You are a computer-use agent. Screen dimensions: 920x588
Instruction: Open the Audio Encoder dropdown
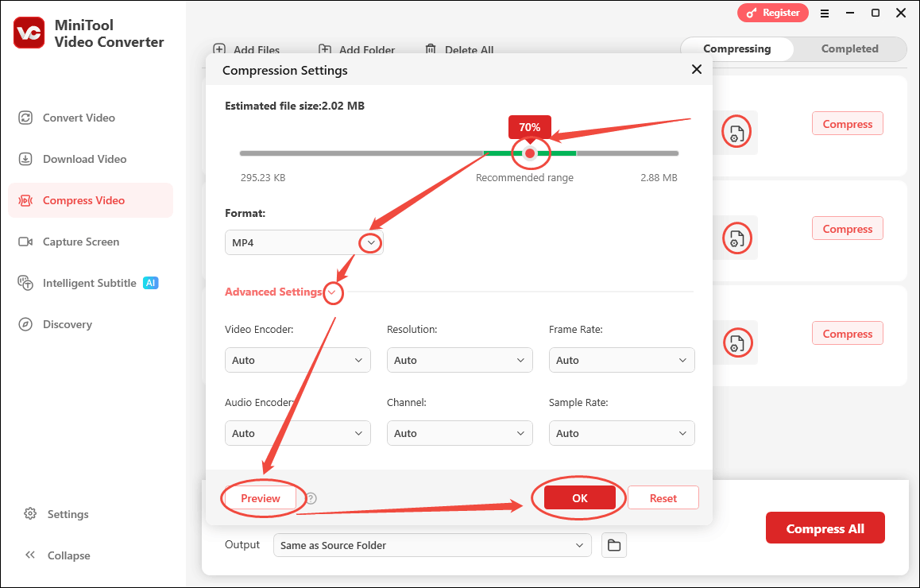click(297, 433)
